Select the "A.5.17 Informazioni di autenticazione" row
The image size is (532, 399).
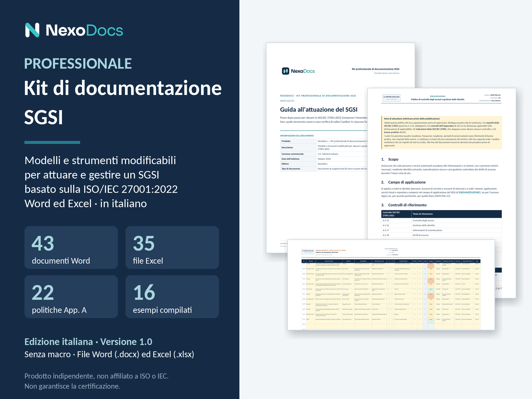coord(442,230)
